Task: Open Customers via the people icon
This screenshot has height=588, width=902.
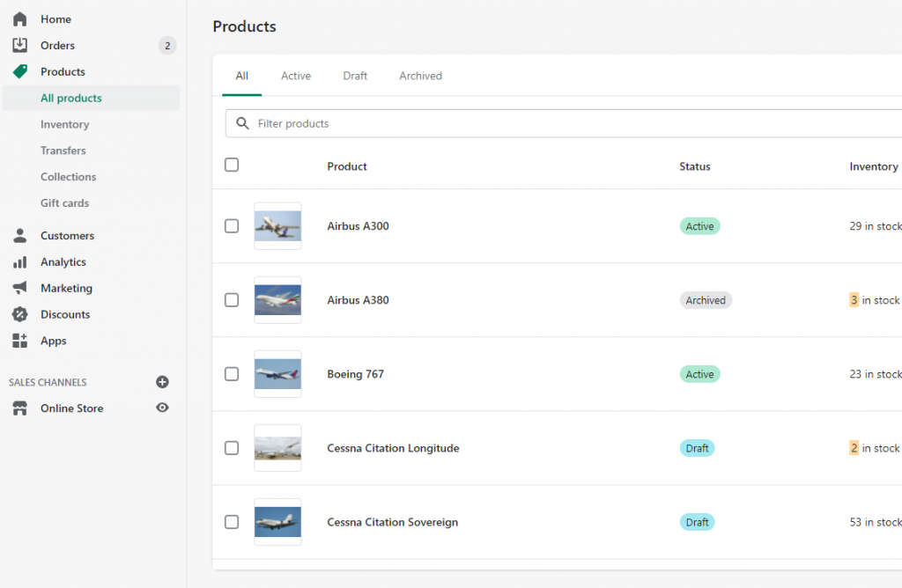Action: [x=21, y=235]
